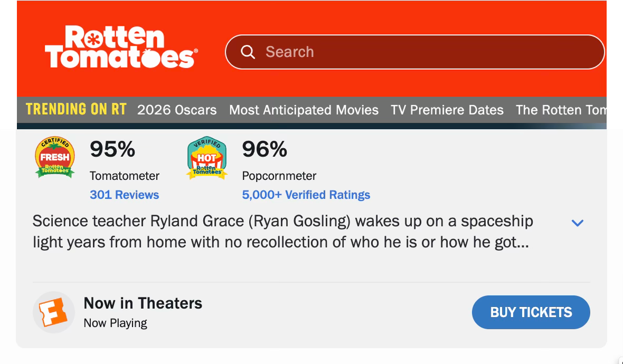
Task: Open the 2026 Oscars trending link
Action: click(x=177, y=110)
